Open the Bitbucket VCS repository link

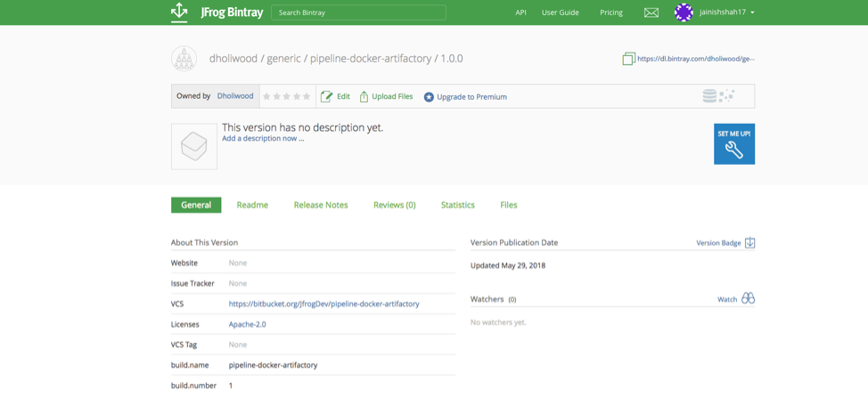(x=323, y=304)
